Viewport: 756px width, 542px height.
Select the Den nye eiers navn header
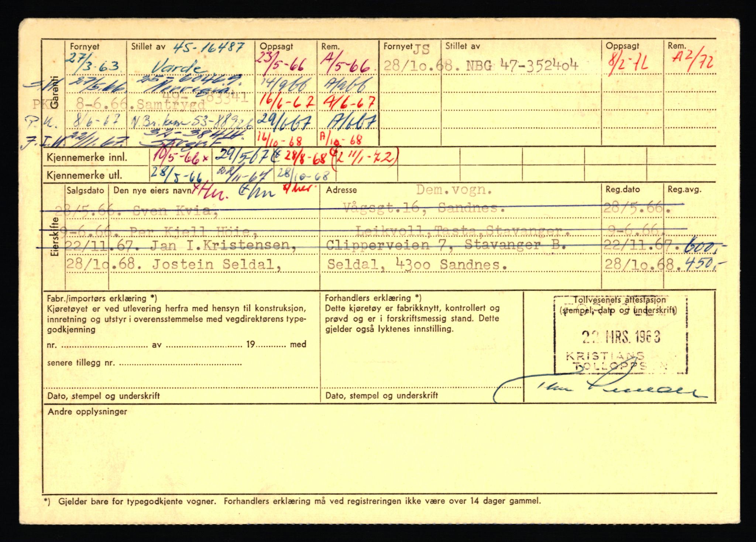(x=152, y=191)
